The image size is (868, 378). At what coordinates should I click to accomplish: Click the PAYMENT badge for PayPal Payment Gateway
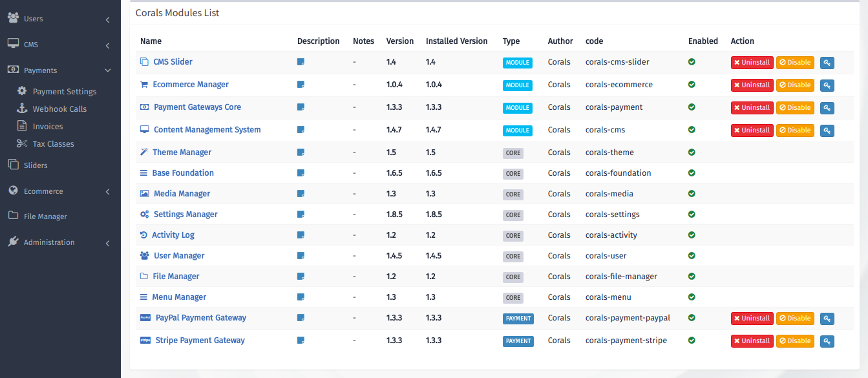click(518, 319)
